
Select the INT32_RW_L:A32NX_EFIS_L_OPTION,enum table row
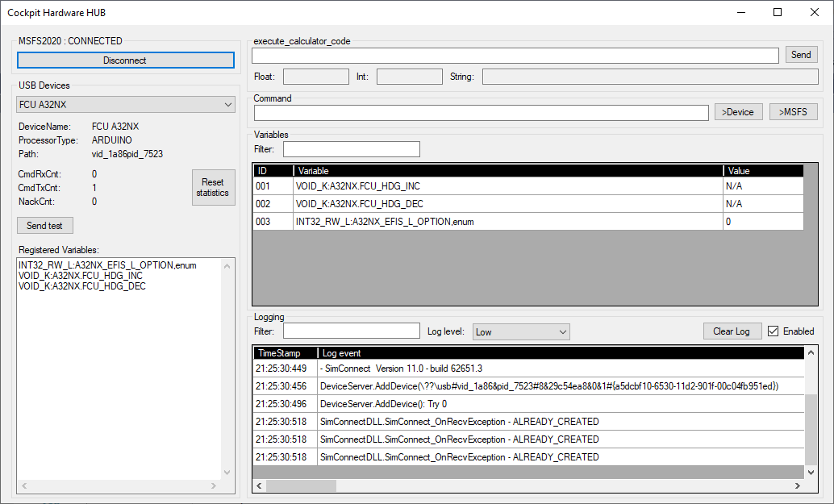tap(528, 222)
